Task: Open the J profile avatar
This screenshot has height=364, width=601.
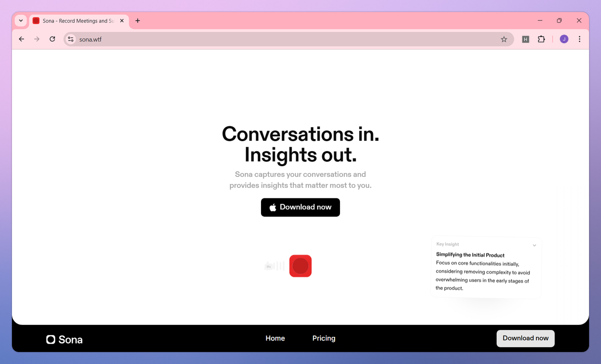Action: click(x=564, y=39)
